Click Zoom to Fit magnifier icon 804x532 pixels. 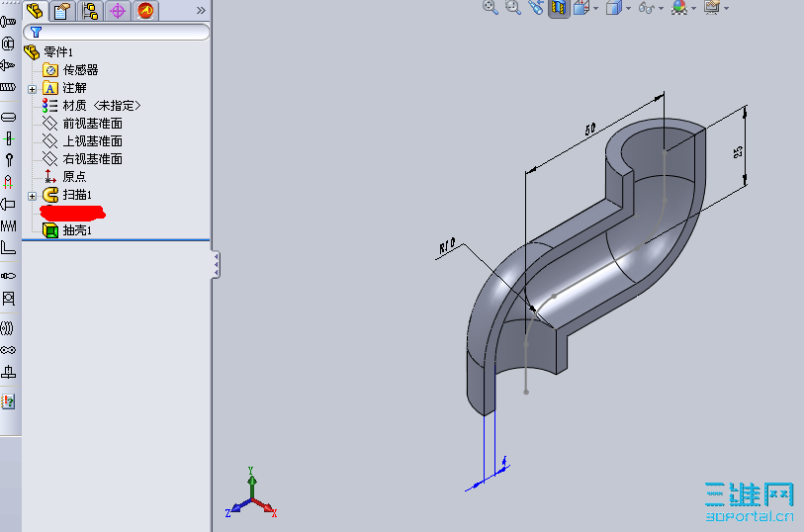[491, 7]
